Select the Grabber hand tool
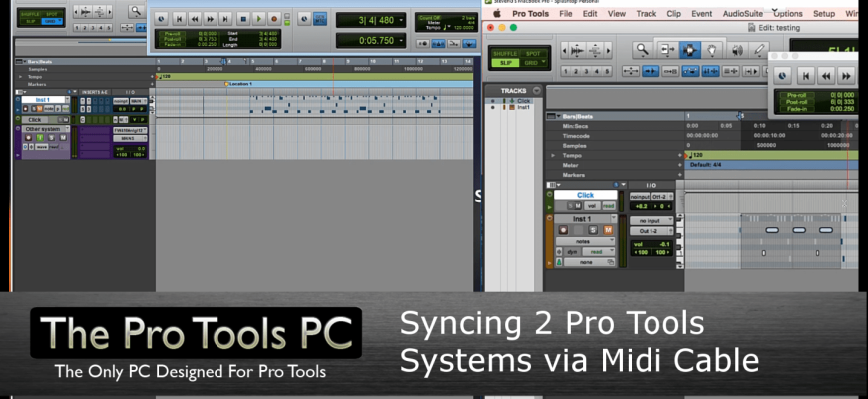This screenshot has width=868, height=399. 712,50
